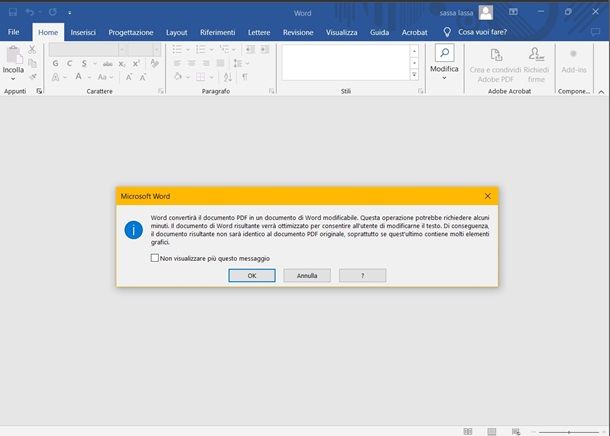The width and height of the screenshot is (610, 436).
Task: Open the Incolla dropdown arrow
Action: point(13,79)
